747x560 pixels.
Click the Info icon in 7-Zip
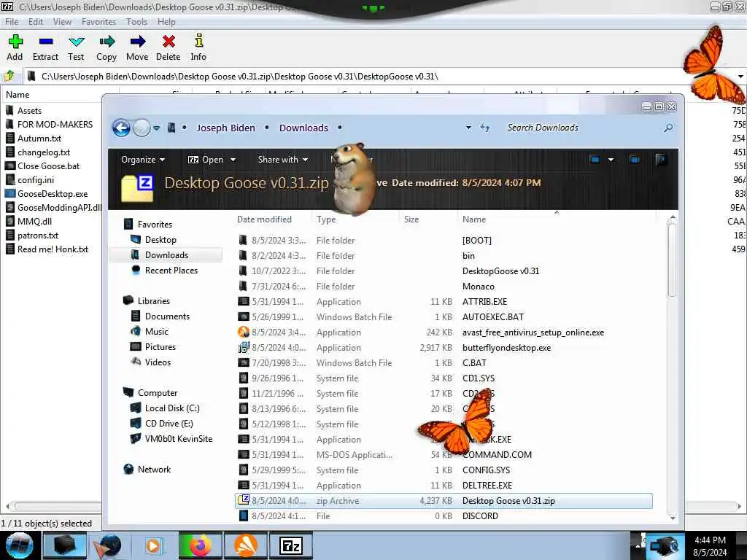click(x=199, y=41)
